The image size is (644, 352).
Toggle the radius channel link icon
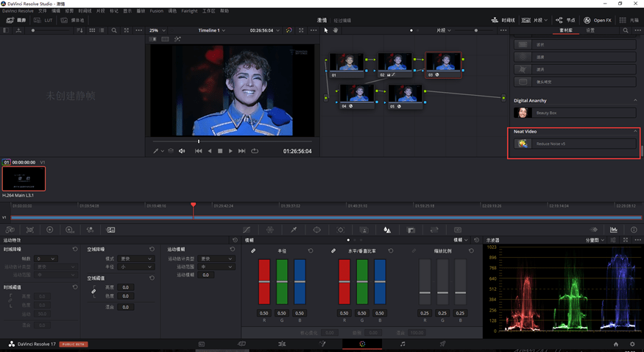pos(254,251)
